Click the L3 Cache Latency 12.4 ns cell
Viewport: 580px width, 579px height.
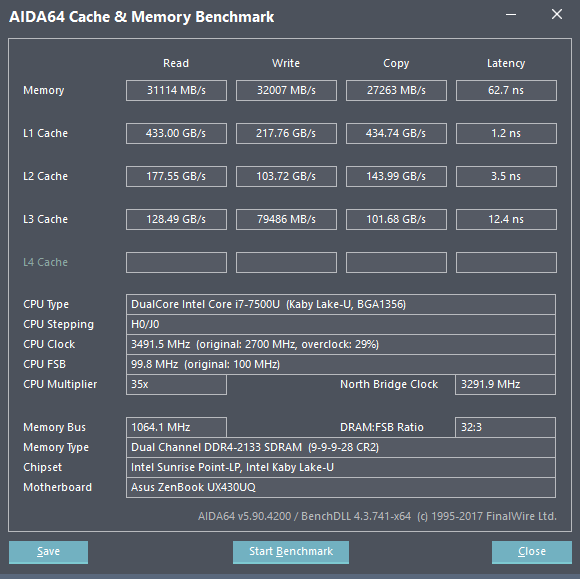(506, 219)
